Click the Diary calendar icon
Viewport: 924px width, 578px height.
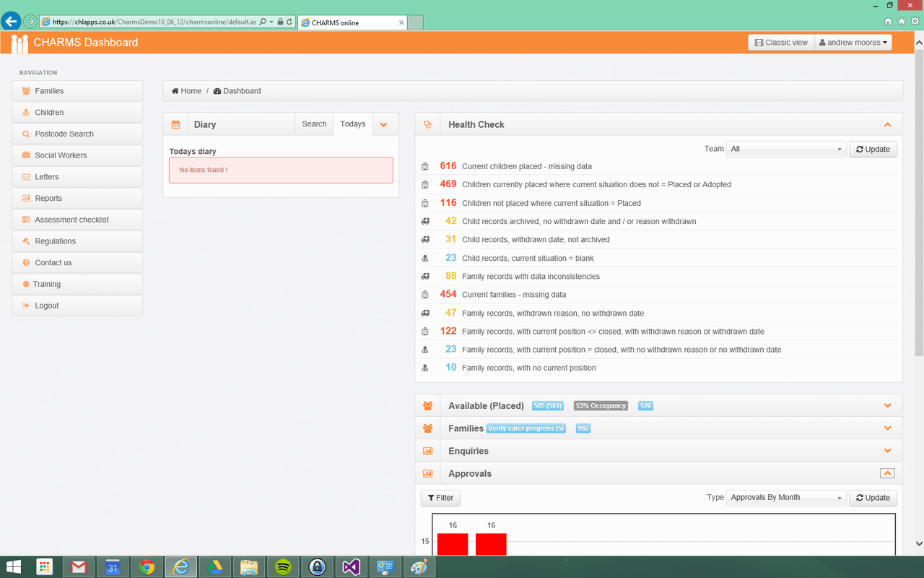[x=175, y=124]
